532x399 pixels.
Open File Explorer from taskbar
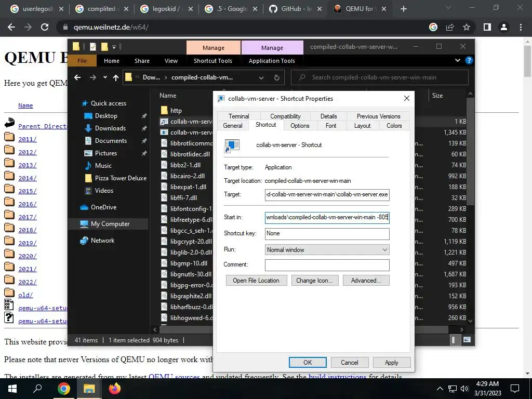coord(89,389)
